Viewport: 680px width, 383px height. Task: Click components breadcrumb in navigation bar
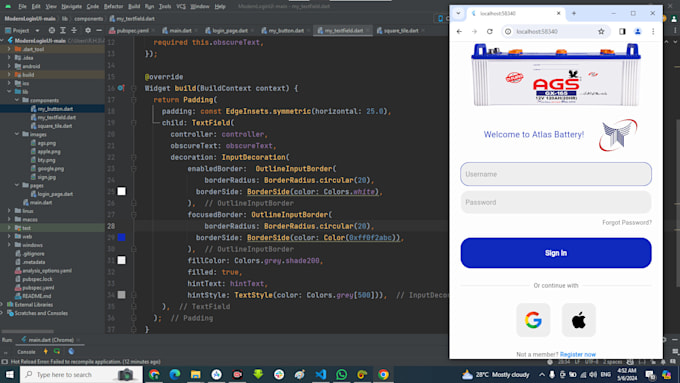88,19
